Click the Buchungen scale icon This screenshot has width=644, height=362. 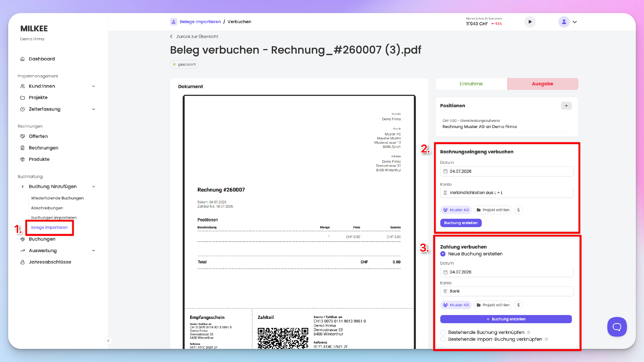click(23, 239)
